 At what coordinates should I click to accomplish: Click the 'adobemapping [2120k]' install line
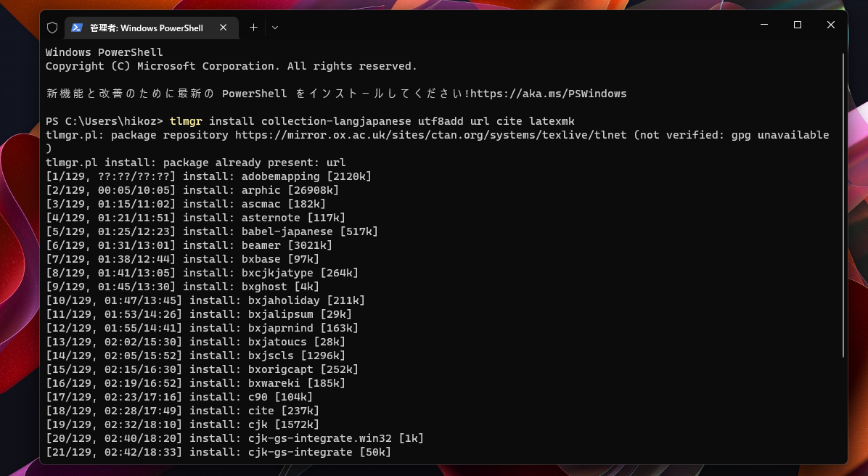209,176
